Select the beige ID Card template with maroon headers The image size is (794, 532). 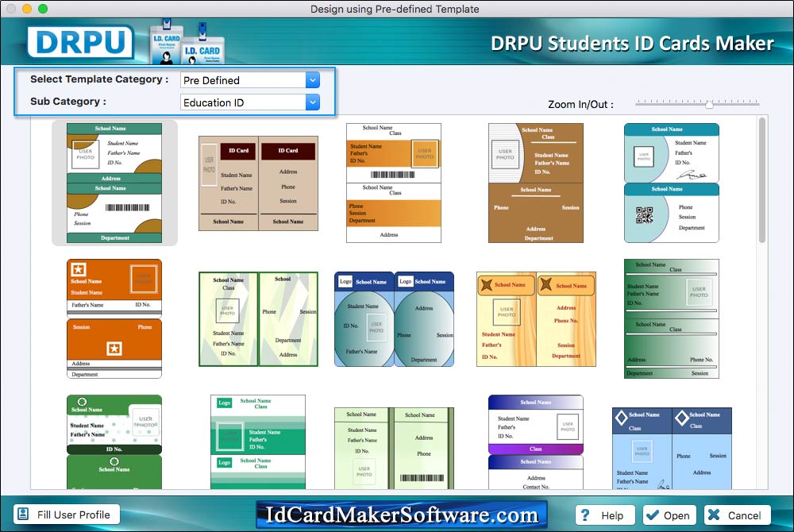[258, 183]
